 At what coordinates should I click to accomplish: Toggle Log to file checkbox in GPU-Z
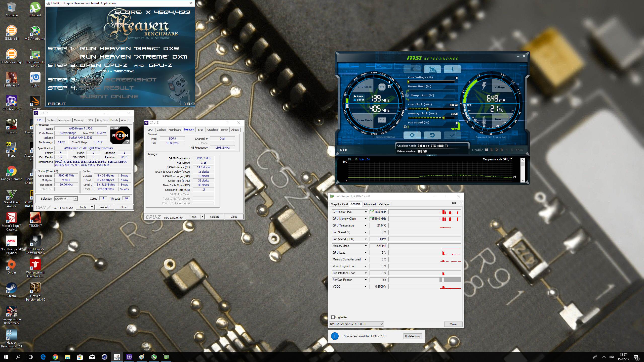pos(333,317)
